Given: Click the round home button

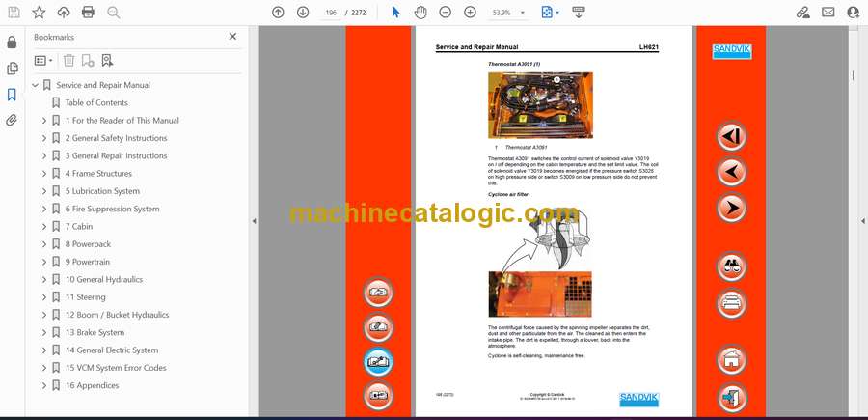Looking at the screenshot, I should pyautogui.click(x=731, y=359).
